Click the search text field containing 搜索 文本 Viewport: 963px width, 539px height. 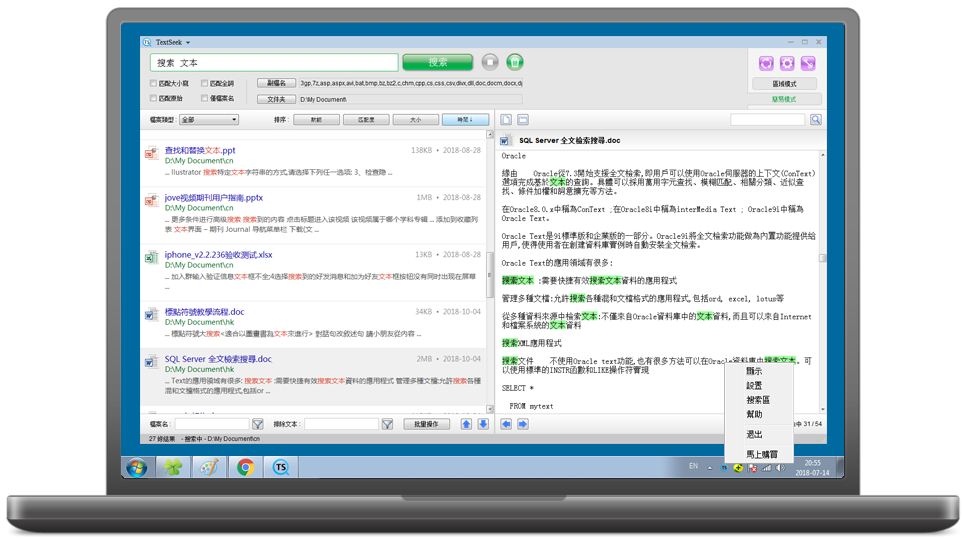274,63
